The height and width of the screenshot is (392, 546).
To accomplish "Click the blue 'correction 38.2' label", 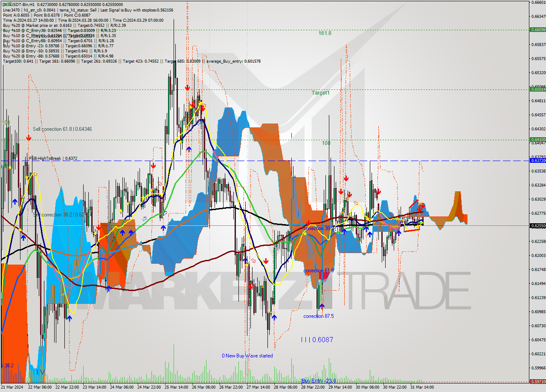I will pos(318,228).
